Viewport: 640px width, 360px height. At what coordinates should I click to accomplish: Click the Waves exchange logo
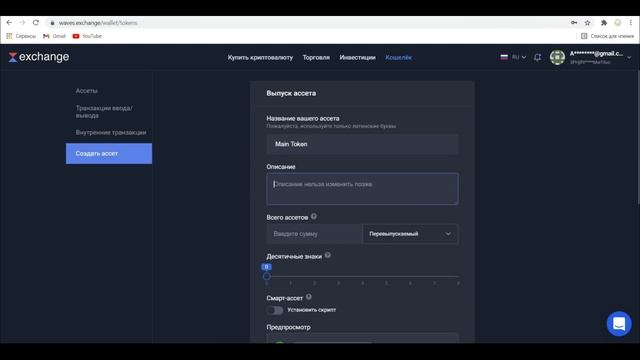[x=39, y=57]
